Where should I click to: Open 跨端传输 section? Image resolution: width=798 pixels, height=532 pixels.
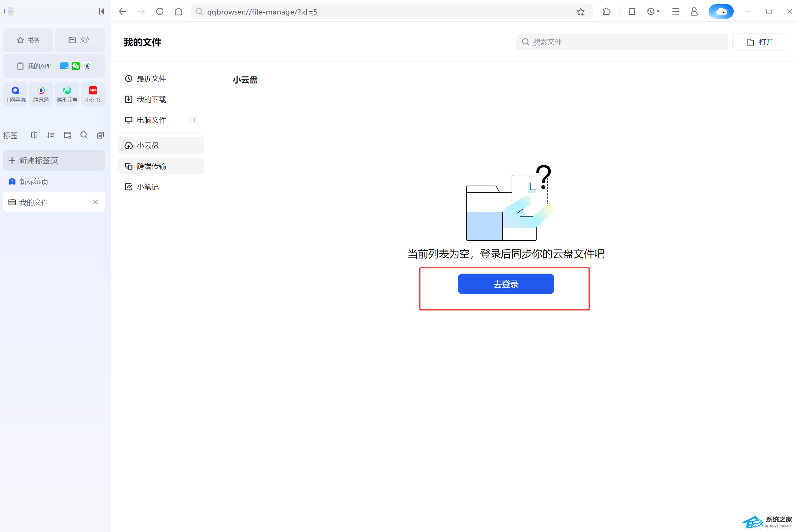click(x=161, y=166)
